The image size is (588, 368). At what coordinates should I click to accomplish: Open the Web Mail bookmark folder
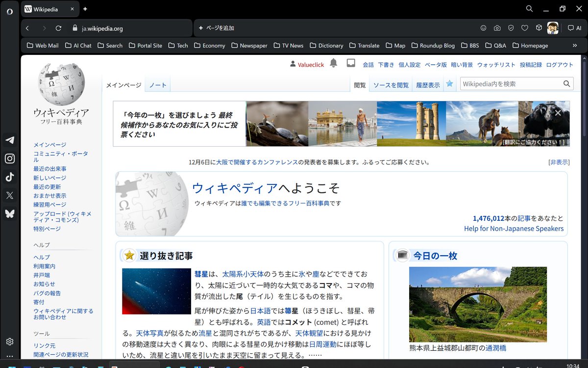42,45
